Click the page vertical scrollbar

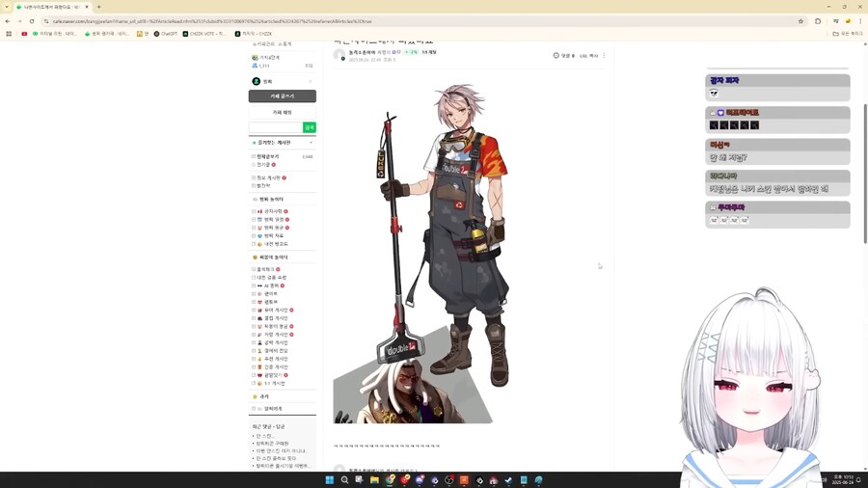point(865,173)
